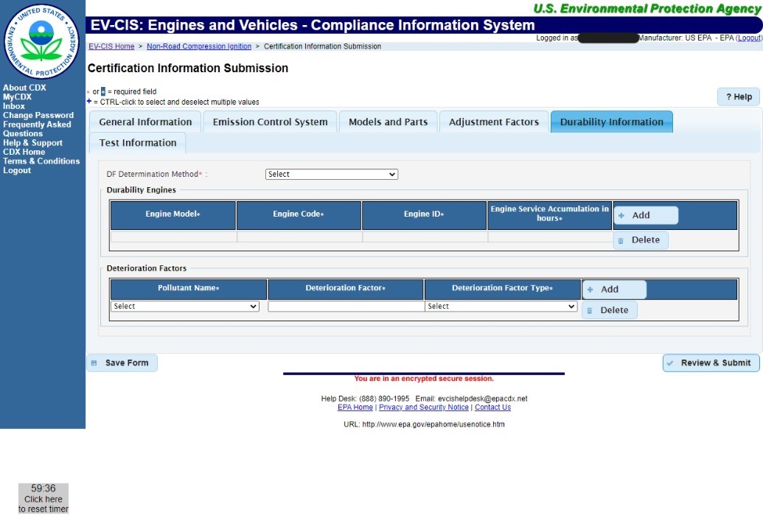Click Logout in sidebar
763x532 pixels.
coord(17,171)
